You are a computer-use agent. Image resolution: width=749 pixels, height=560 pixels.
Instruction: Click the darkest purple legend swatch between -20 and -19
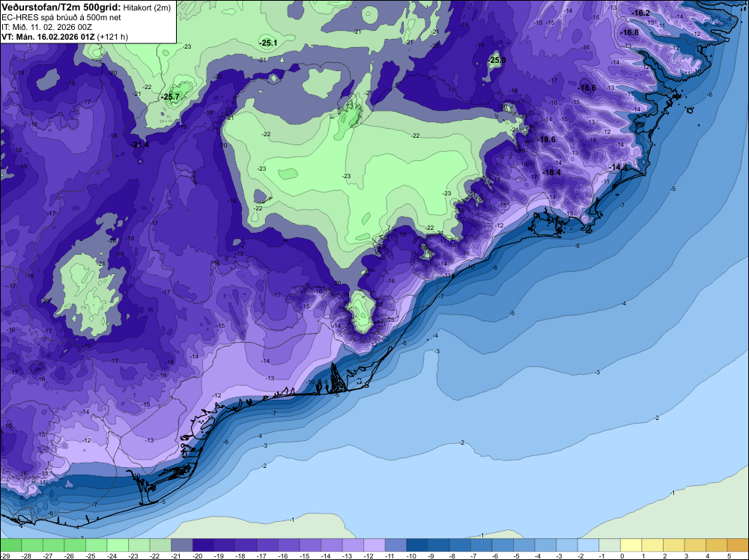click(x=203, y=545)
